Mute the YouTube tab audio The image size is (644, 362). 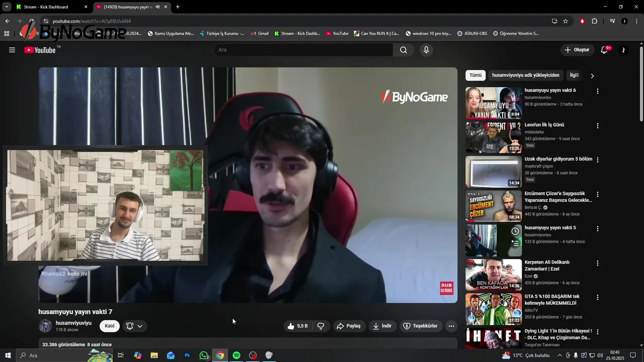point(157,7)
